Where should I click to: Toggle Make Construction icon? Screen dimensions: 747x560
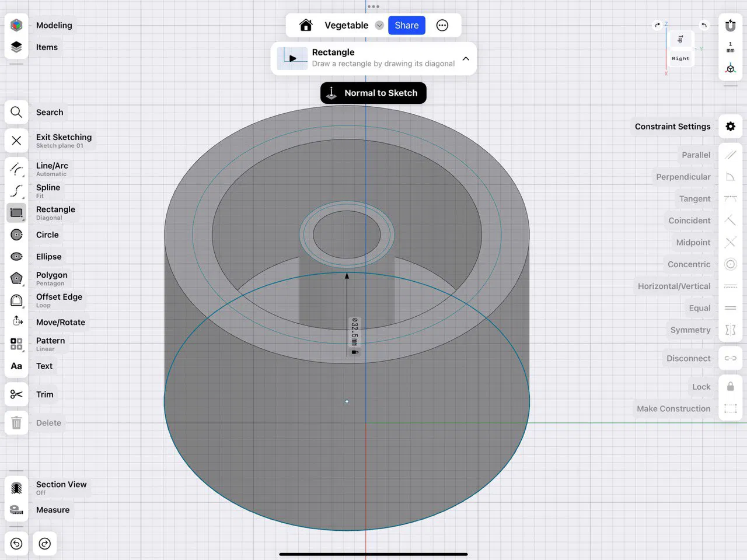(731, 409)
